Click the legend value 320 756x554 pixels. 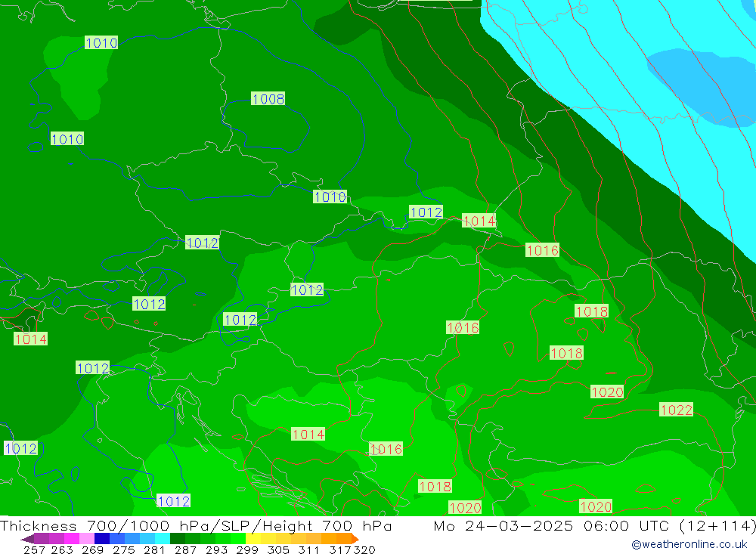click(364, 549)
